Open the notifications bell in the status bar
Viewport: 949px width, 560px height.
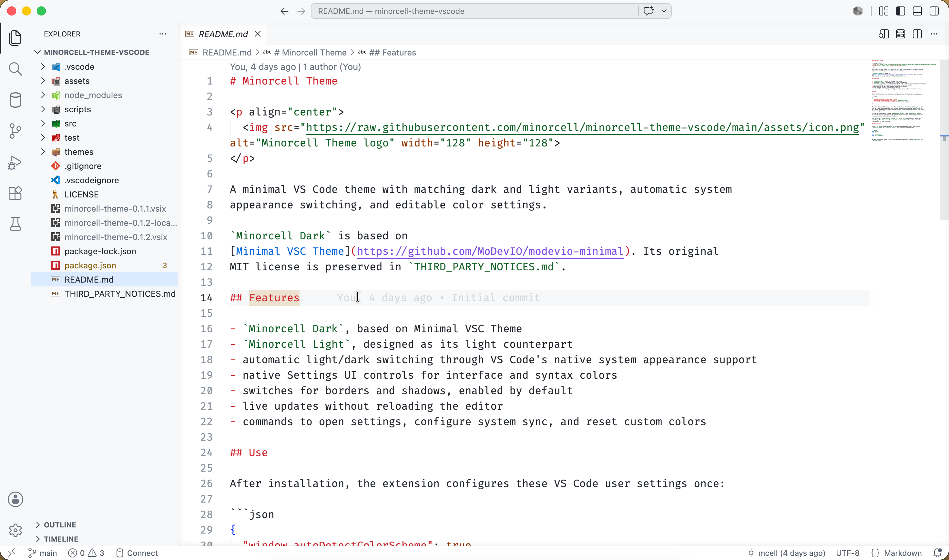[x=937, y=553]
